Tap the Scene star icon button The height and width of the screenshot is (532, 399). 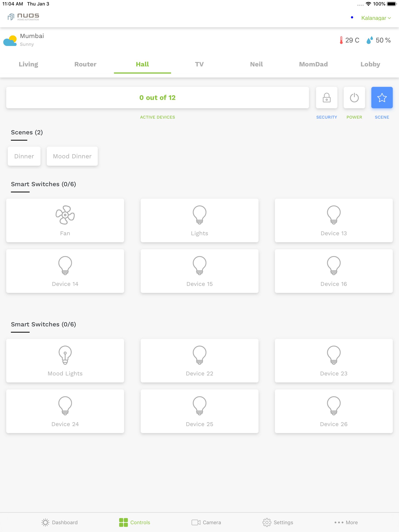pos(382,97)
